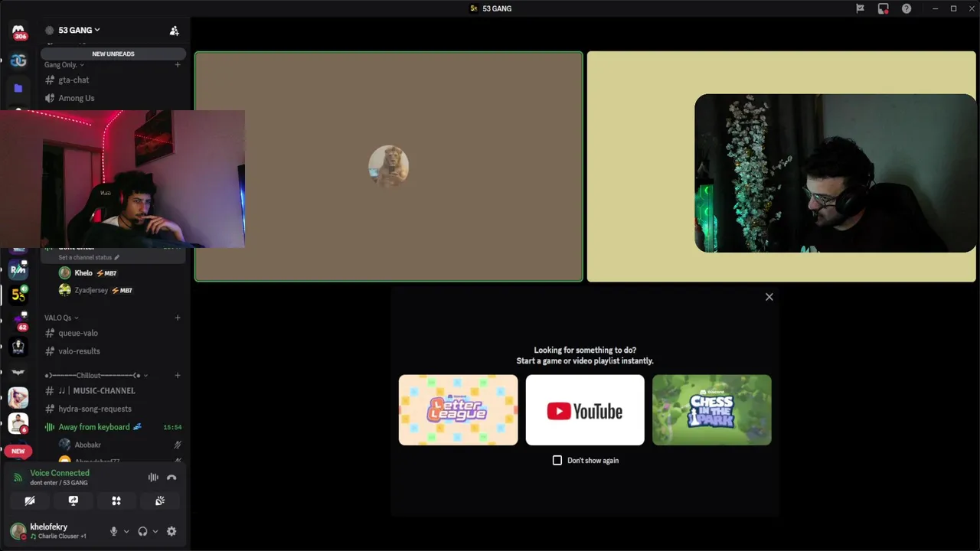Open the GG server icon in the server list
The image size is (980, 551).
click(18, 60)
